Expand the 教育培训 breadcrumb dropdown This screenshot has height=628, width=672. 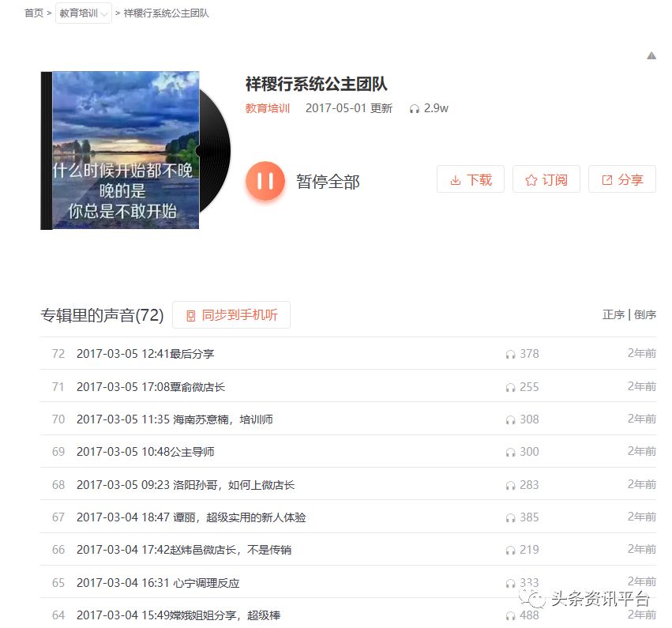tap(83, 13)
